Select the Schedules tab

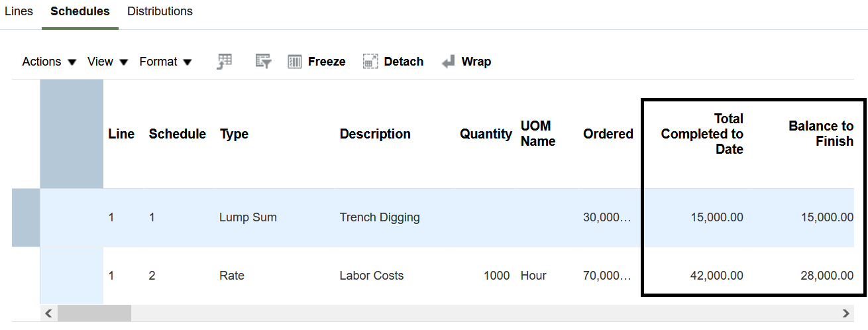(x=80, y=11)
